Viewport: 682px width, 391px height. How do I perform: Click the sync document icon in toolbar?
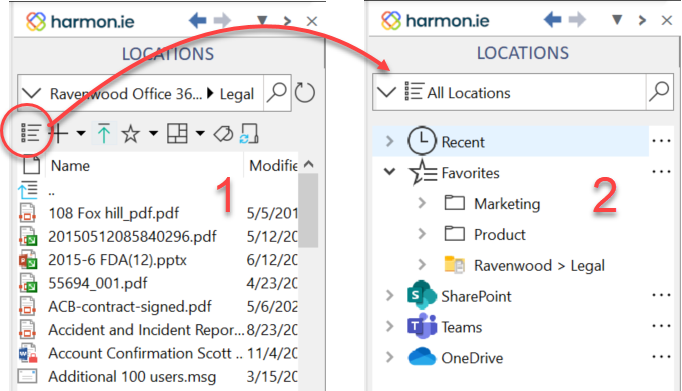[249, 134]
